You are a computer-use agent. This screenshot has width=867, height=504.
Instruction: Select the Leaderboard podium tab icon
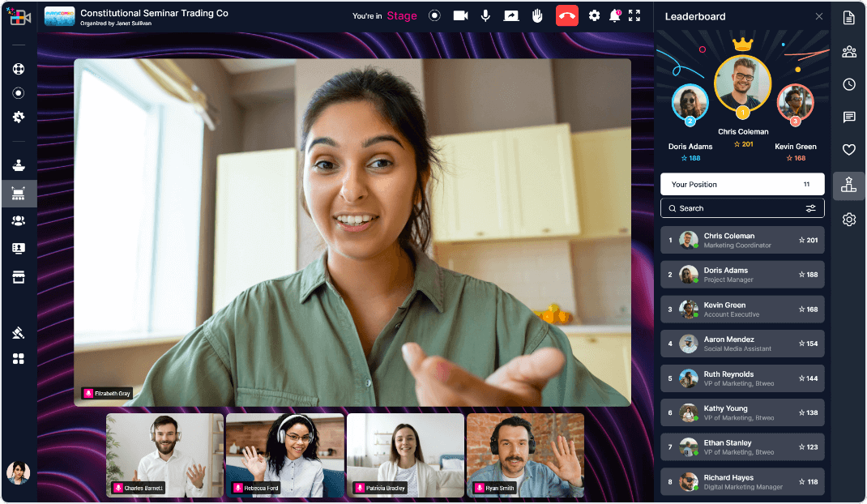pos(848,186)
